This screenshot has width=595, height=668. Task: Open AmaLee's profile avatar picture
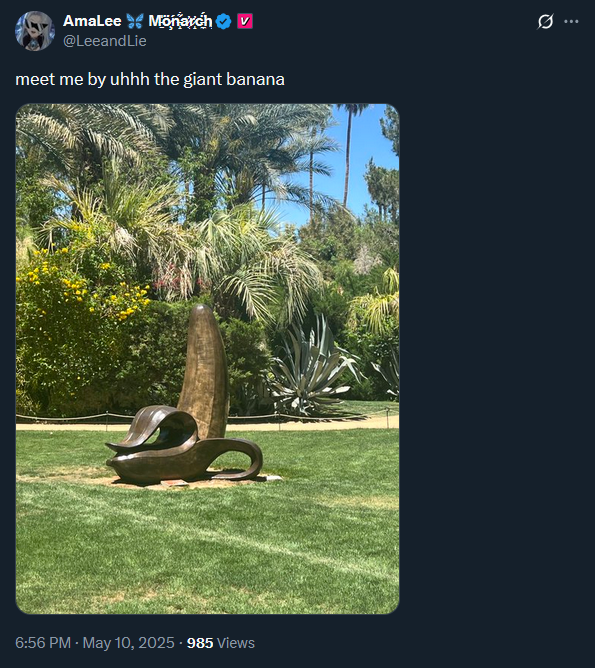click(x=35, y=31)
